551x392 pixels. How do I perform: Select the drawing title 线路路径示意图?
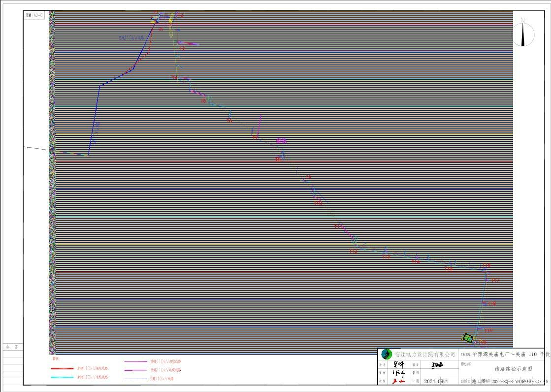click(514, 369)
